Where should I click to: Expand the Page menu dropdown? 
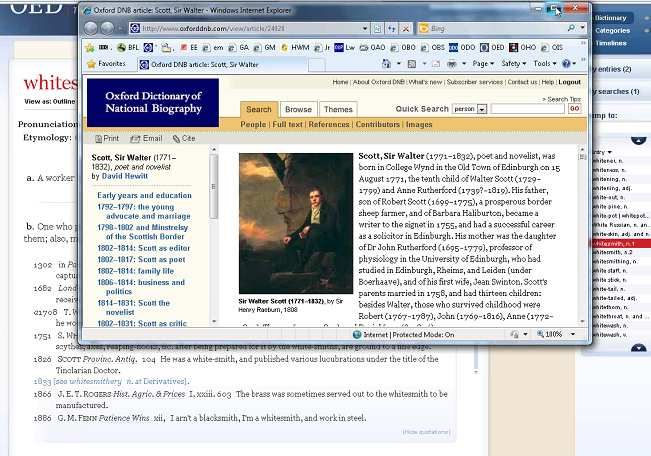coord(485,63)
